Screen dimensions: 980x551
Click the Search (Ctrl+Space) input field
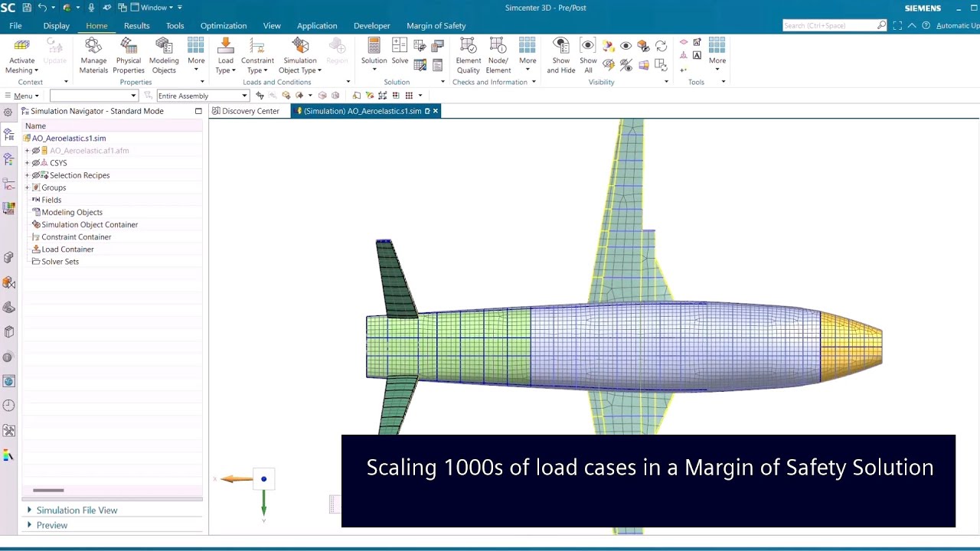pyautogui.click(x=829, y=25)
